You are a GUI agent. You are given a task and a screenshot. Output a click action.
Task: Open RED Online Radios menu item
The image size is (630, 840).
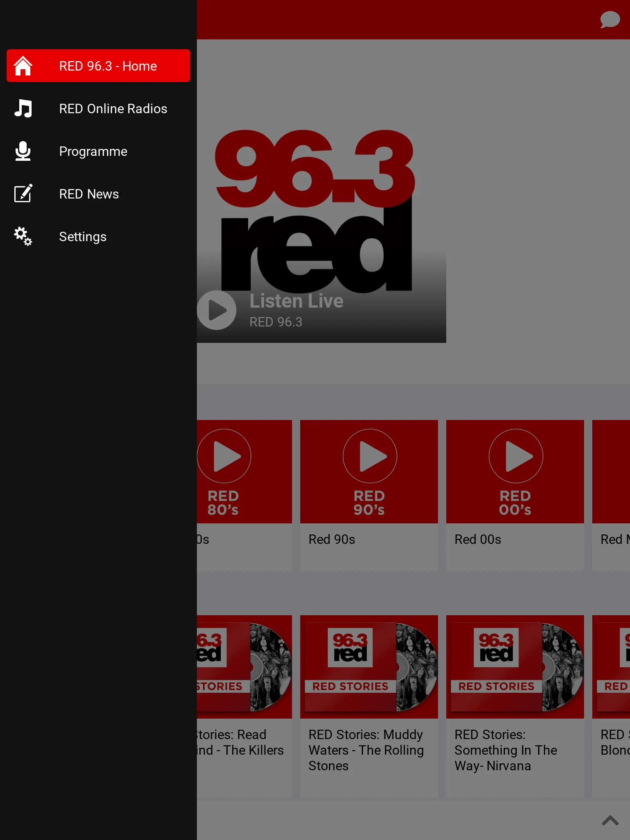[98, 109]
